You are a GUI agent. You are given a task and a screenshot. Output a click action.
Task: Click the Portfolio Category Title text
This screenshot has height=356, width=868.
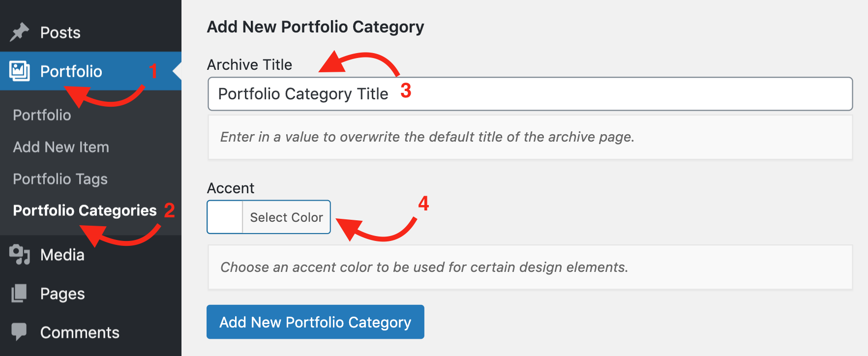coord(303,93)
